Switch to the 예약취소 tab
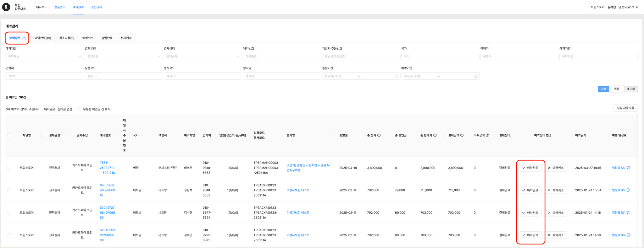This screenshot has height=248, width=644. 88,38
